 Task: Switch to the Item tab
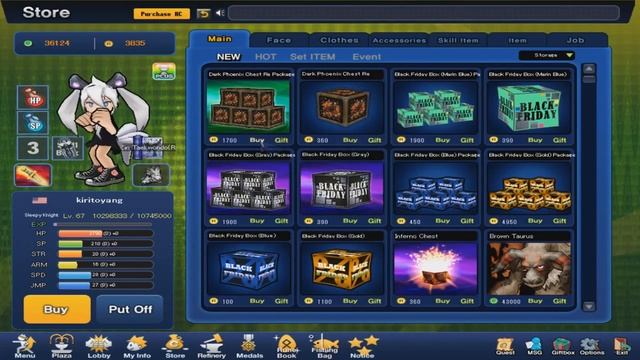pos(517,40)
